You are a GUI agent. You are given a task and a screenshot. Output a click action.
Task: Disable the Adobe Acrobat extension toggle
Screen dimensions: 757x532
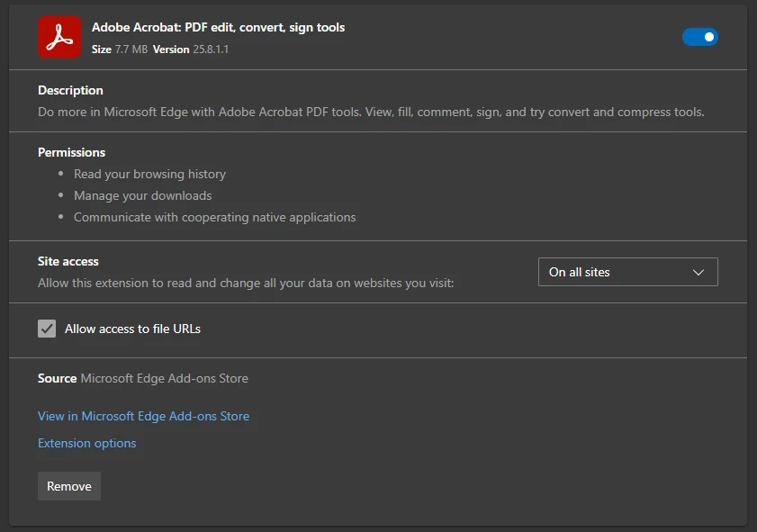(x=700, y=37)
